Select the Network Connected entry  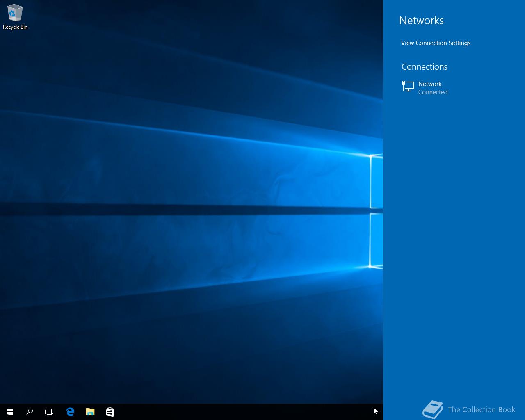tap(454, 88)
